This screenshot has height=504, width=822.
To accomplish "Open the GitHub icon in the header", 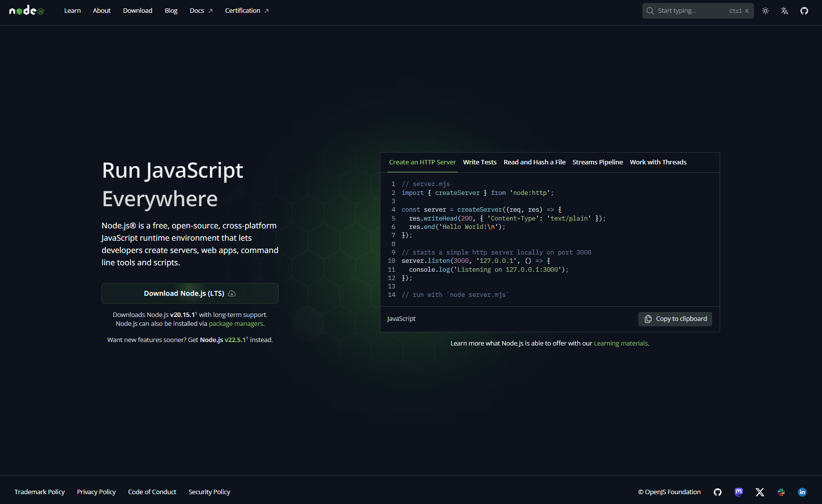I will pyautogui.click(x=804, y=11).
